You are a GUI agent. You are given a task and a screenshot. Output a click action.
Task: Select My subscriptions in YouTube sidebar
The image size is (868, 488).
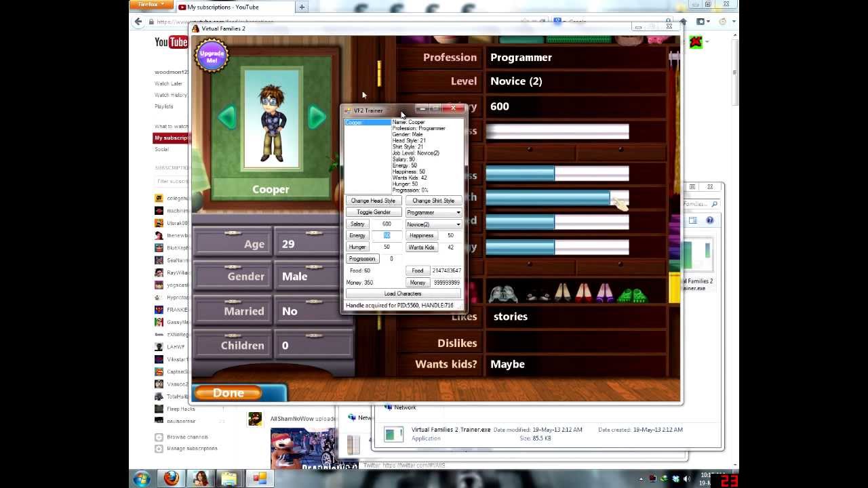[x=172, y=138]
